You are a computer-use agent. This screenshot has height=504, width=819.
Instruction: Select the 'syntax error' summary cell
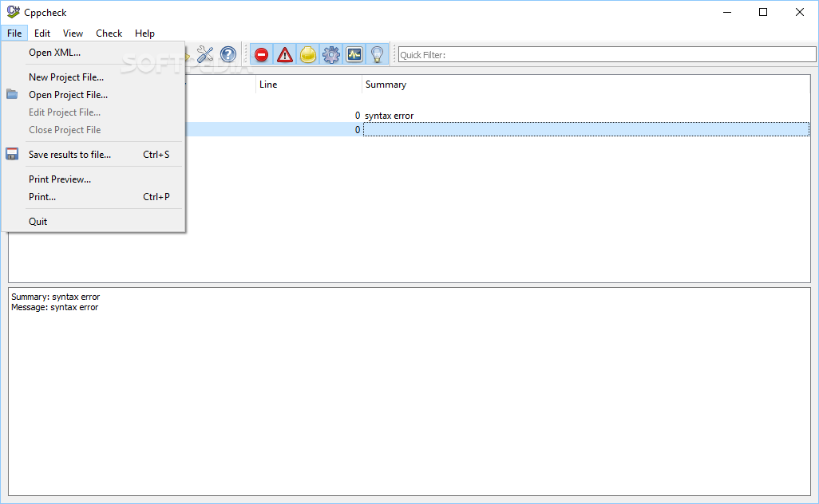586,116
